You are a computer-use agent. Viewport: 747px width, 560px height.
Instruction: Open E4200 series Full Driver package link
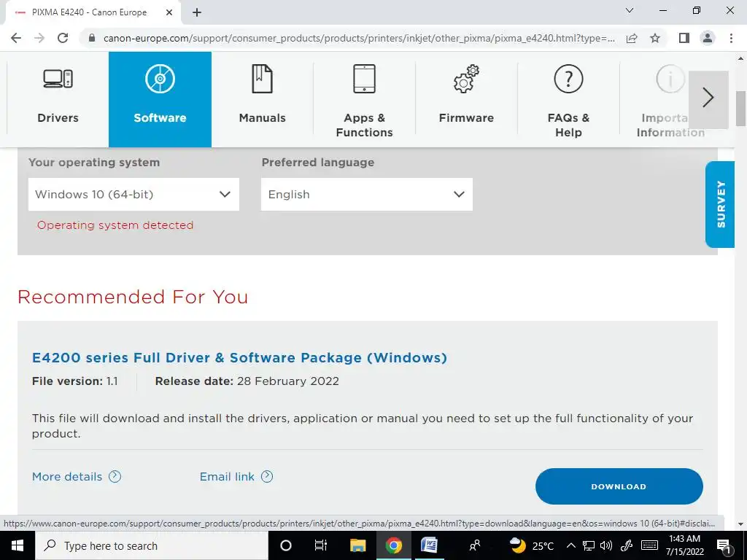coord(239,357)
